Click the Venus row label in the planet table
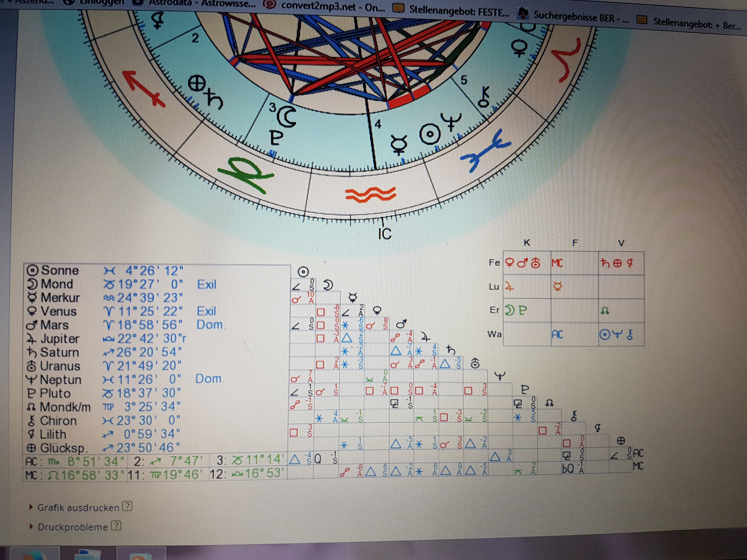The image size is (747, 560). coord(58,311)
